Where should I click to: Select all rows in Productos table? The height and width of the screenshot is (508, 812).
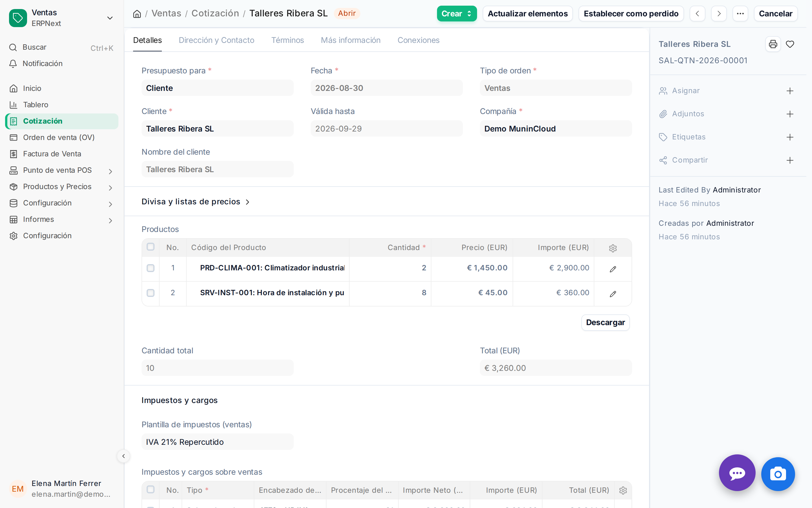pos(150,247)
